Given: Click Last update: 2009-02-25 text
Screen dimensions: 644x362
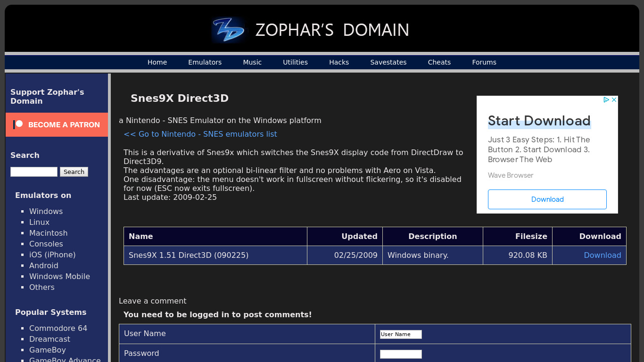Looking at the screenshot, I should (170, 197).
